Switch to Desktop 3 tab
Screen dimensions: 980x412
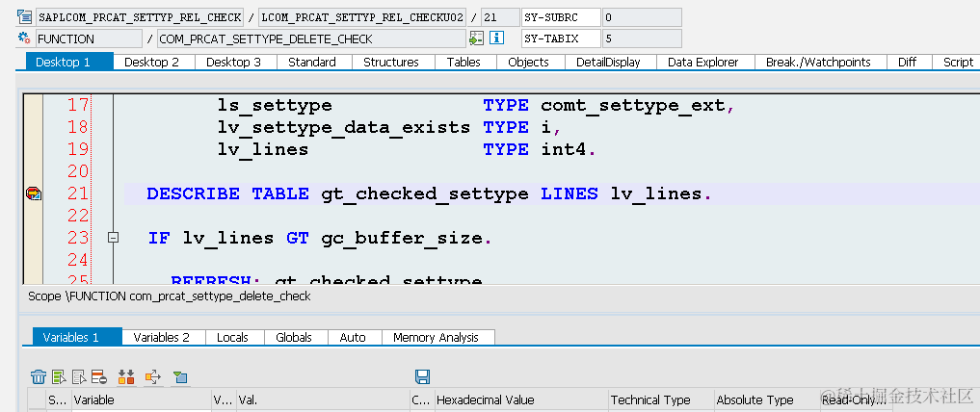click(234, 62)
